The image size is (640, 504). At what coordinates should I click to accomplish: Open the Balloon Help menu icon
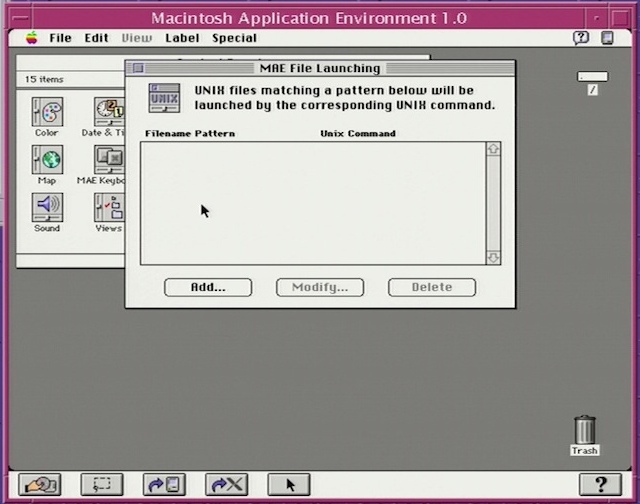click(581, 38)
